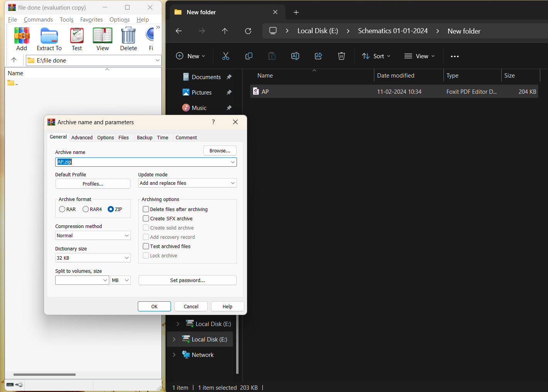
Task: Click the Extract To toolbar icon
Action: point(49,36)
